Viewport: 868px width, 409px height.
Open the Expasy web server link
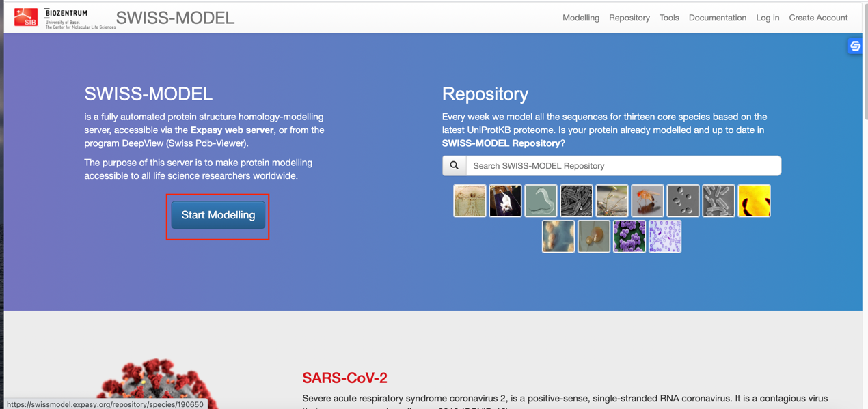pyautogui.click(x=232, y=130)
